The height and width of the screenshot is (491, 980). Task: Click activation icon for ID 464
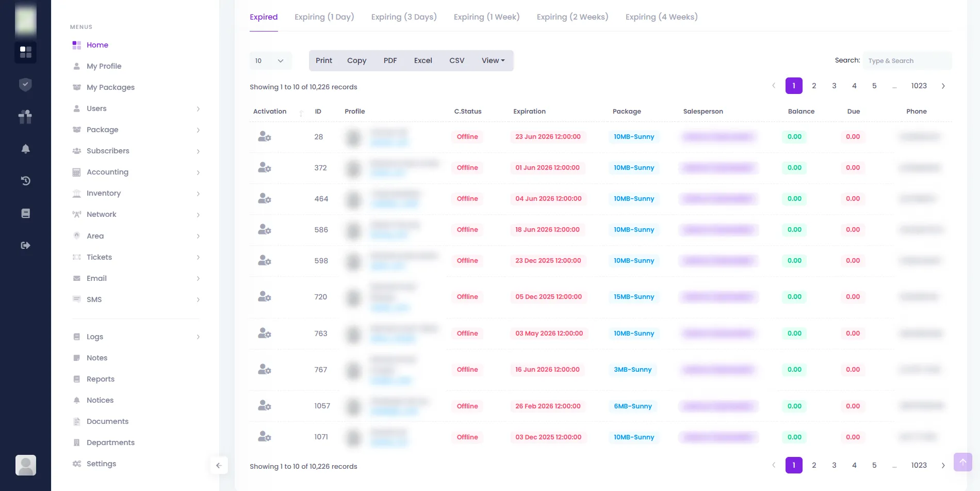pos(265,199)
